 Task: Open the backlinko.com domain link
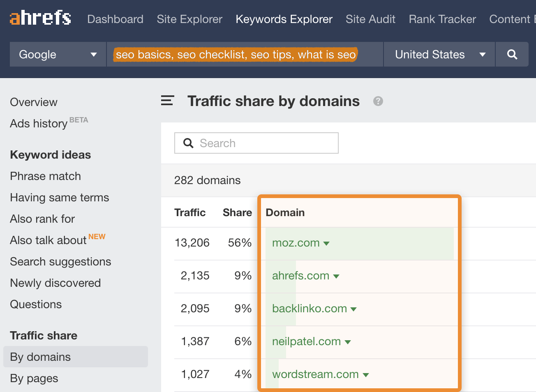click(309, 309)
